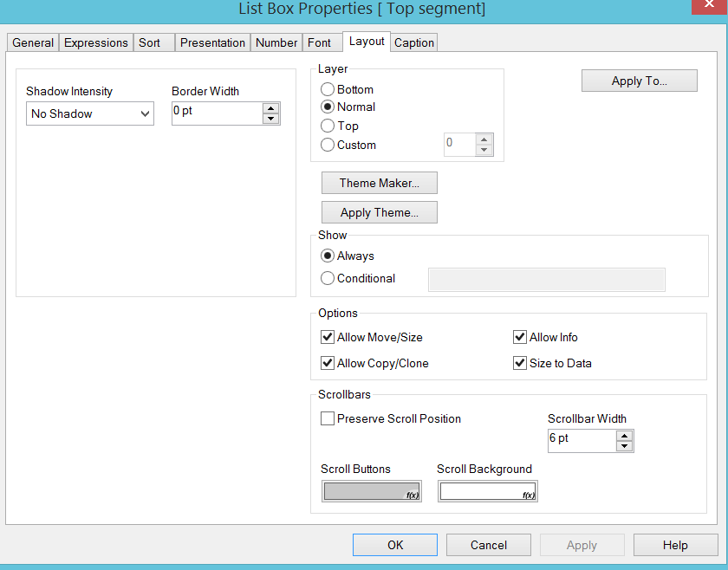
Task: Choose the Custom layer option
Action: point(328,145)
